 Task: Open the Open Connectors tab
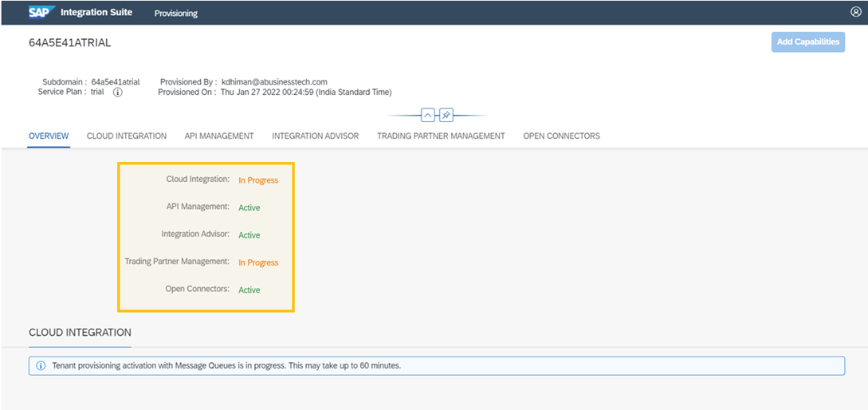click(x=561, y=136)
